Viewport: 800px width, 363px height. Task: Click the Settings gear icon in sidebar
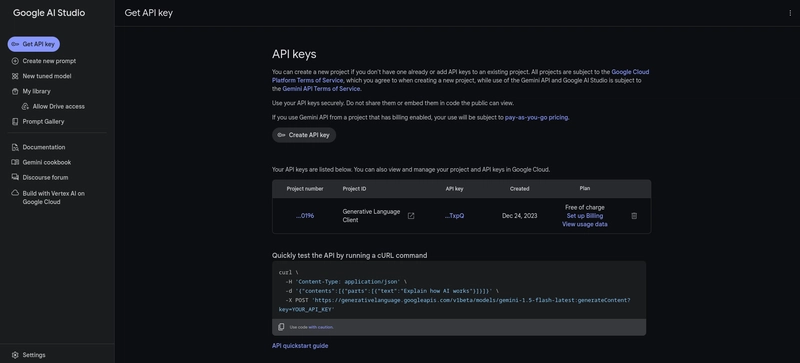pyautogui.click(x=15, y=355)
